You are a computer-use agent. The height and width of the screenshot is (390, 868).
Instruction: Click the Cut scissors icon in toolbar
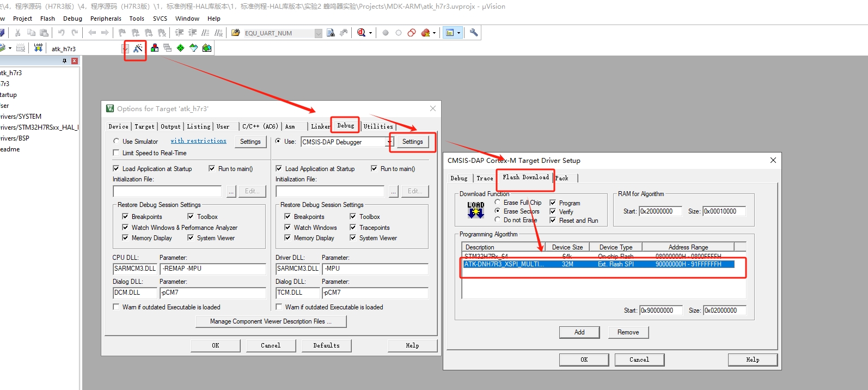click(17, 33)
